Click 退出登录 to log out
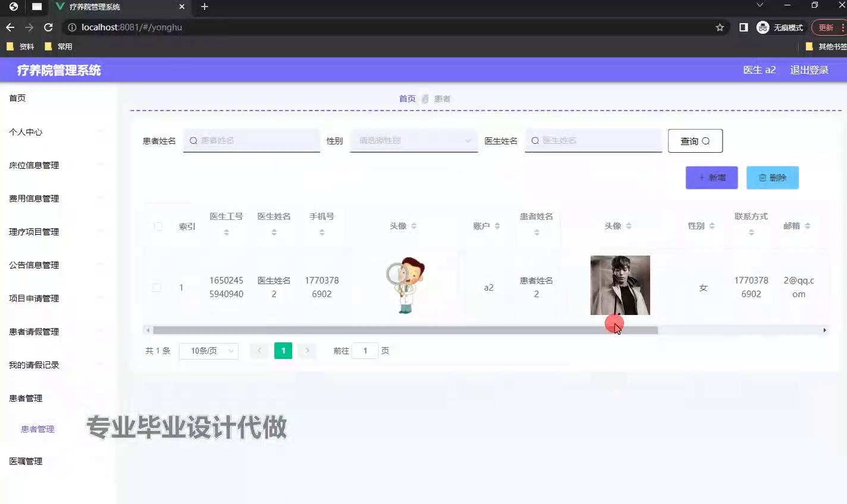Image resolution: width=847 pixels, height=504 pixels. (809, 70)
